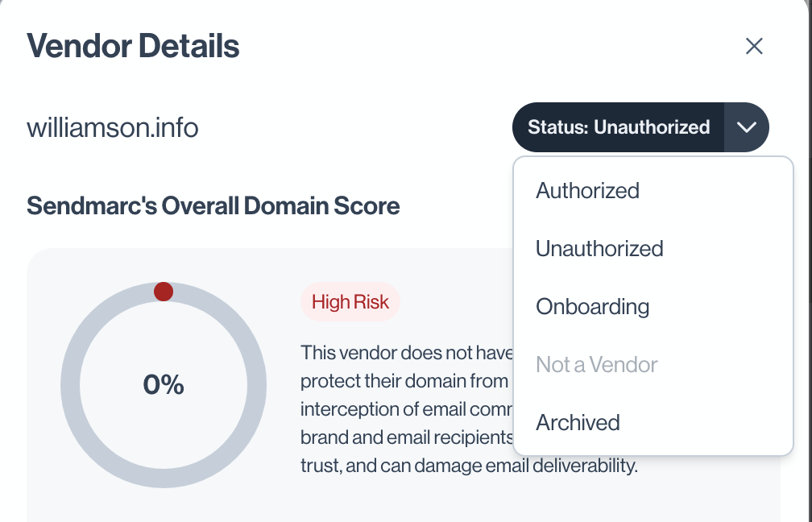The height and width of the screenshot is (522, 812).
Task: Click the 0% score label
Action: [164, 385]
